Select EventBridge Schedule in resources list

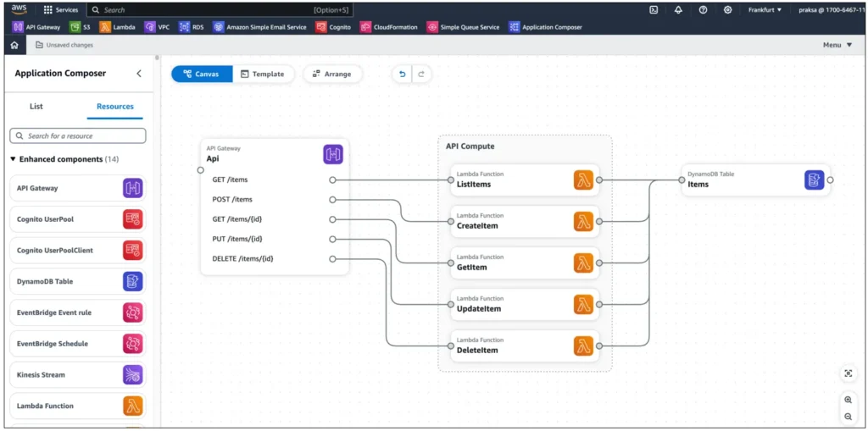tap(77, 344)
